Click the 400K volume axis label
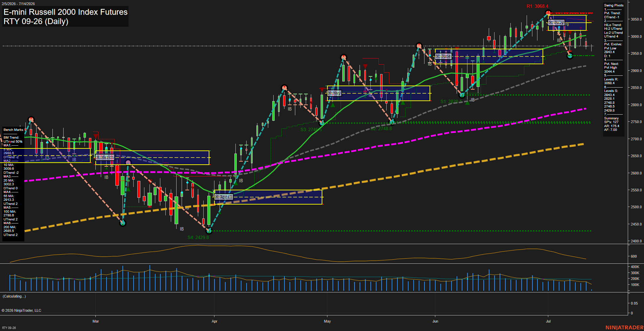This screenshot has width=644, height=331. [x=635, y=267]
